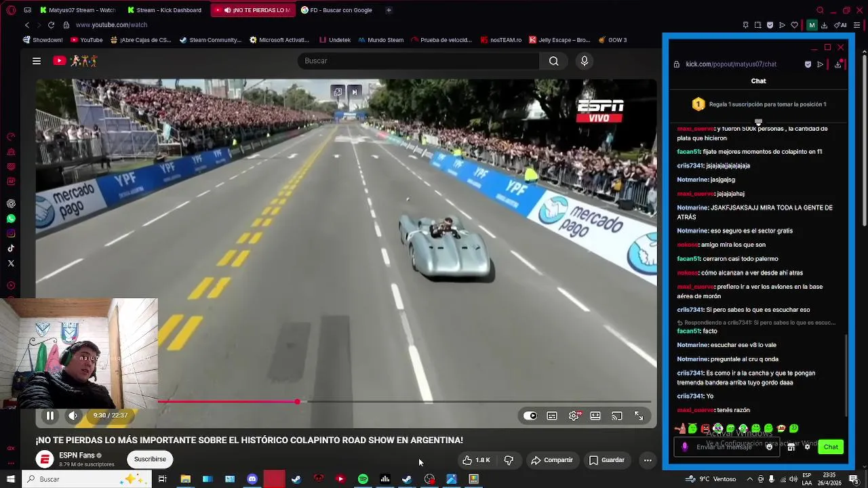Click the Compartir share button

click(x=552, y=460)
